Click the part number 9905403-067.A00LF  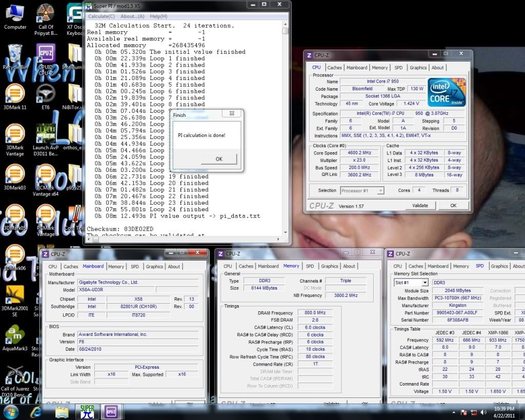pyautogui.click(x=457, y=312)
